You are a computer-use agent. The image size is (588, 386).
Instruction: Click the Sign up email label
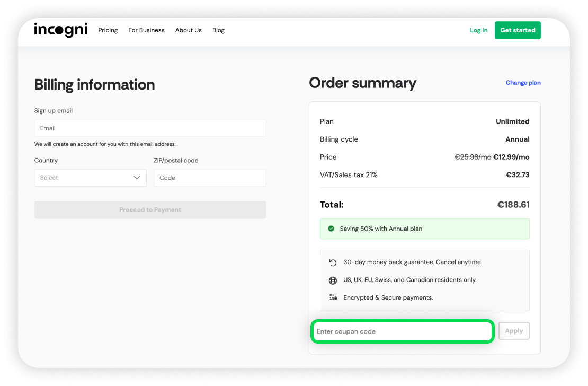(54, 111)
